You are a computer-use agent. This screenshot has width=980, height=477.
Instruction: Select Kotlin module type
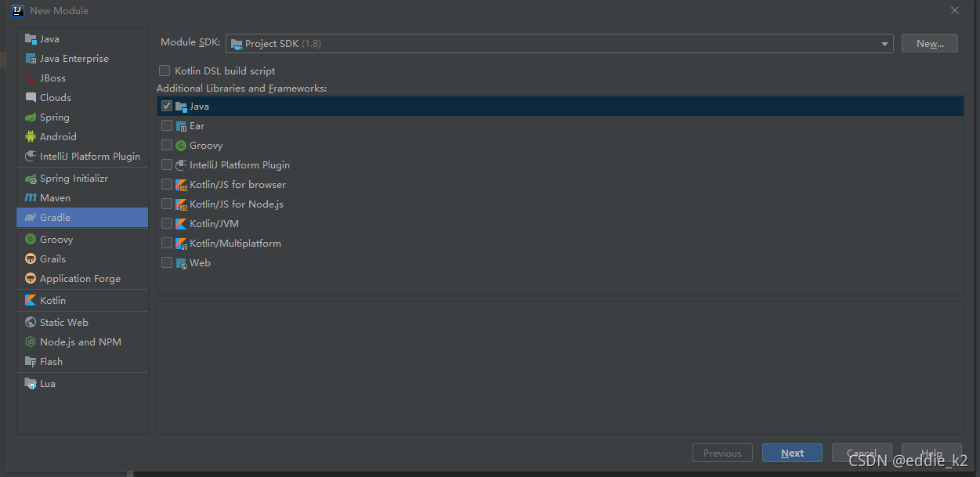pos(82,301)
